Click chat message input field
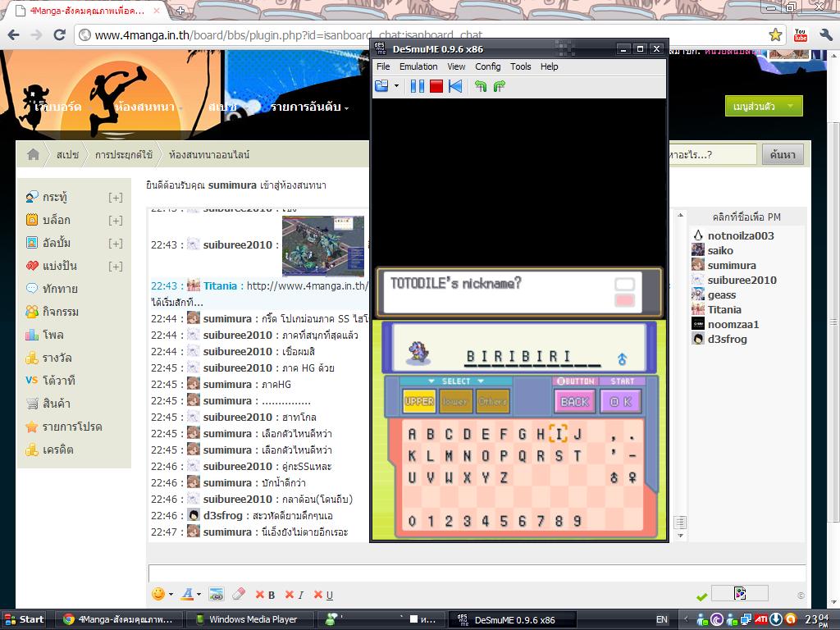840x630 pixels. coord(477,573)
